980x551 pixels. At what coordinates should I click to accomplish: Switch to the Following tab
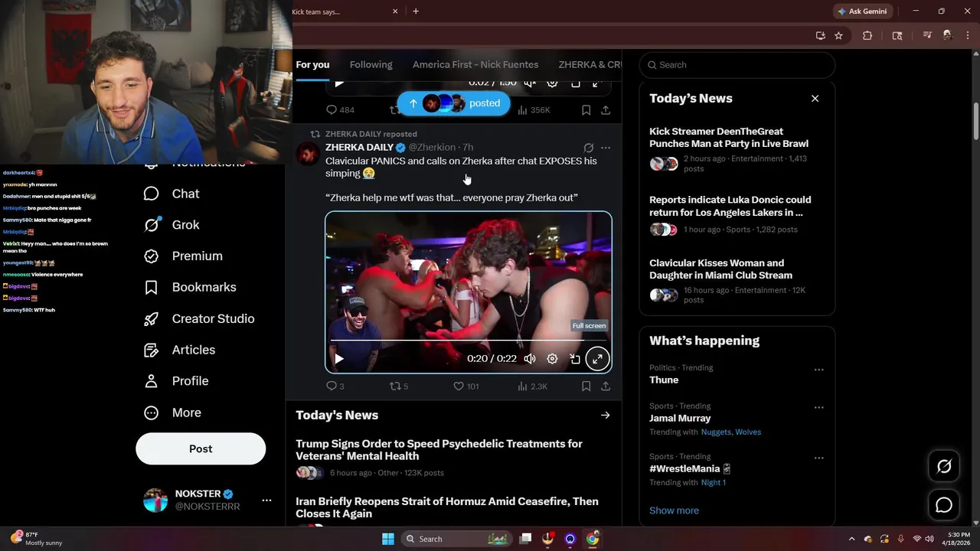click(x=371, y=65)
